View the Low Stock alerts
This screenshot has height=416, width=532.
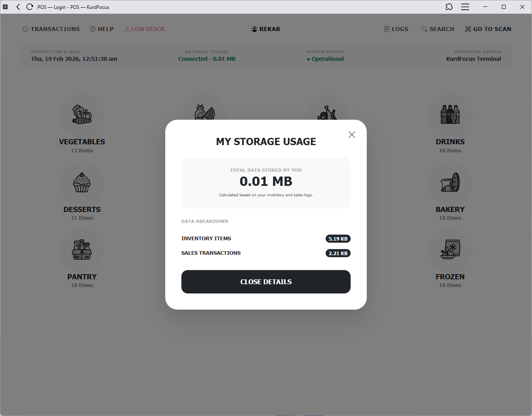click(x=144, y=29)
